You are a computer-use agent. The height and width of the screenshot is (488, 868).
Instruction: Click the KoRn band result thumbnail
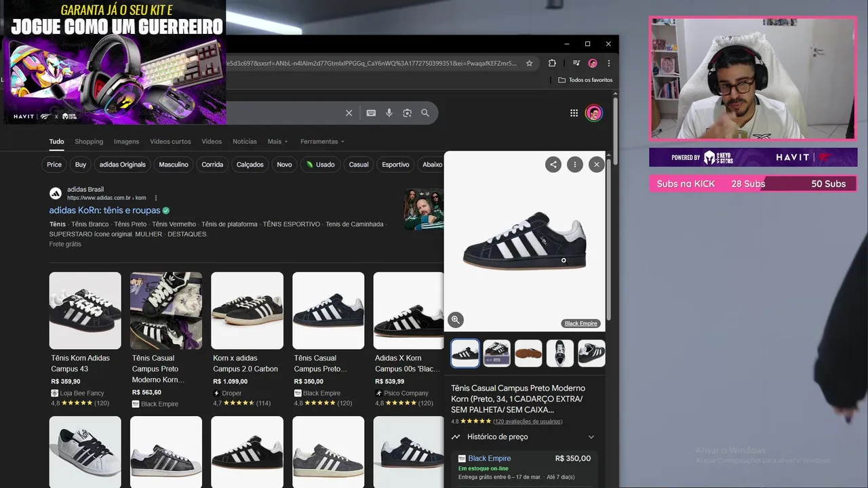424,209
